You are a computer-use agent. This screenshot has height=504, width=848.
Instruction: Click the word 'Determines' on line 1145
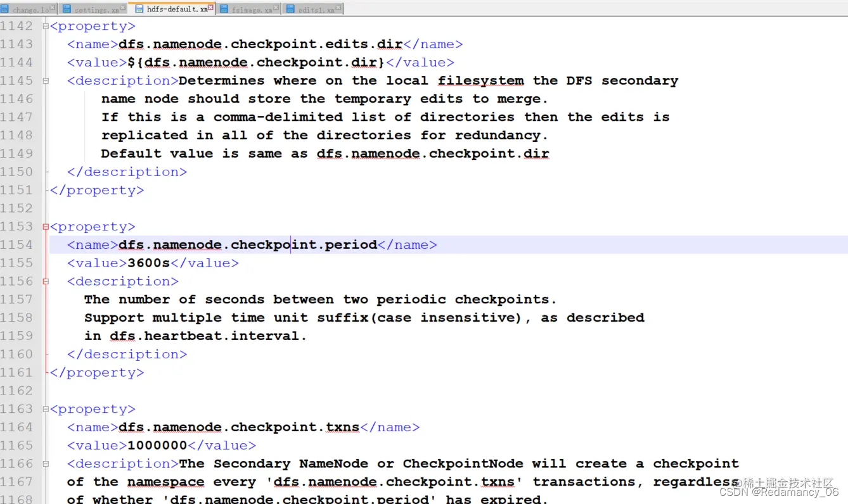coord(222,80)
